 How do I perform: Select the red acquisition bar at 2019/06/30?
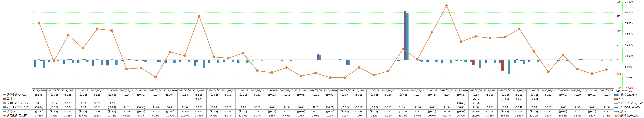pyautogui.click(x=502, y=65)
